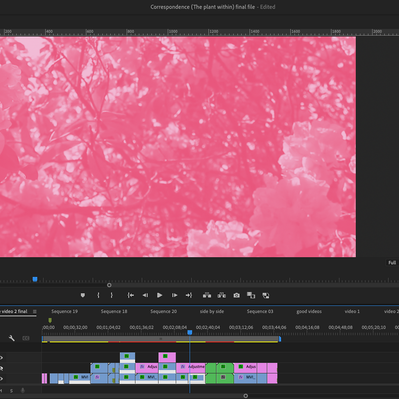Open the side by side sequence tab
399x399 pixels.
tap(212, 311)
